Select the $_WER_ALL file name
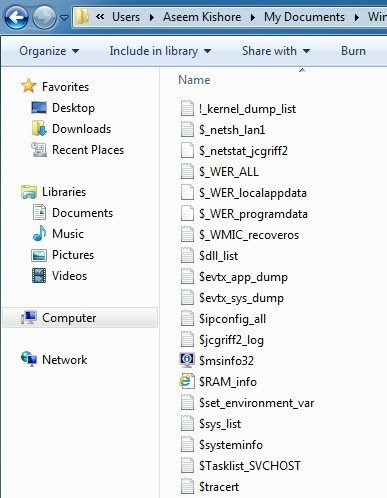387x498 pixels. (x=229, y=172)
